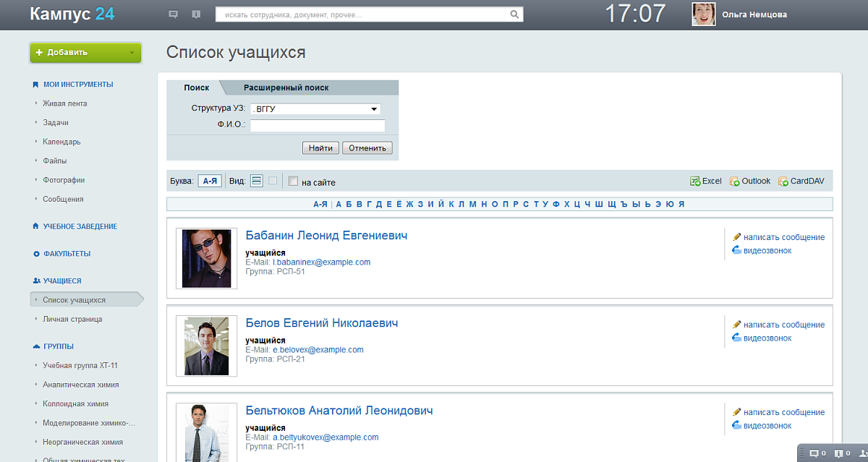Expand the Добавить button arrow
Screen dimensions: 868x462
132,53
